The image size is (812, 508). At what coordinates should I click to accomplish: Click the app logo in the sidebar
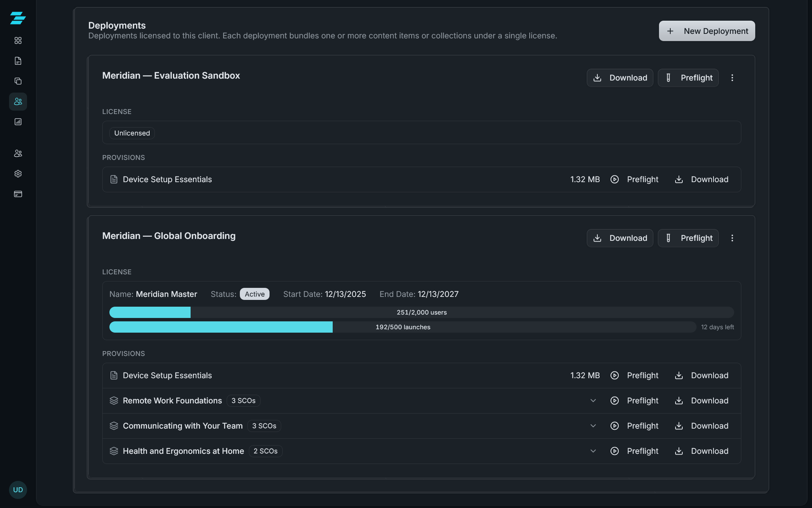(x=18, y=18)
